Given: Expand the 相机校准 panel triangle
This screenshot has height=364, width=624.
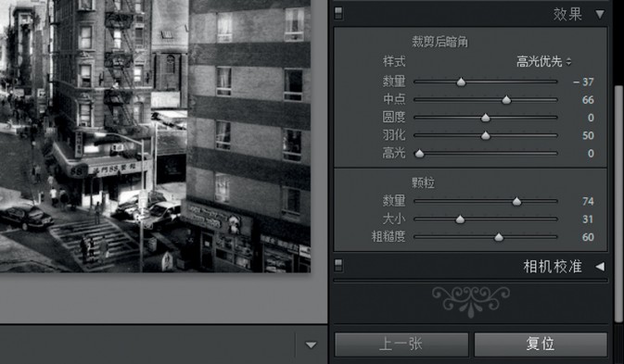Looking at the screenshot, I should 600,267.
